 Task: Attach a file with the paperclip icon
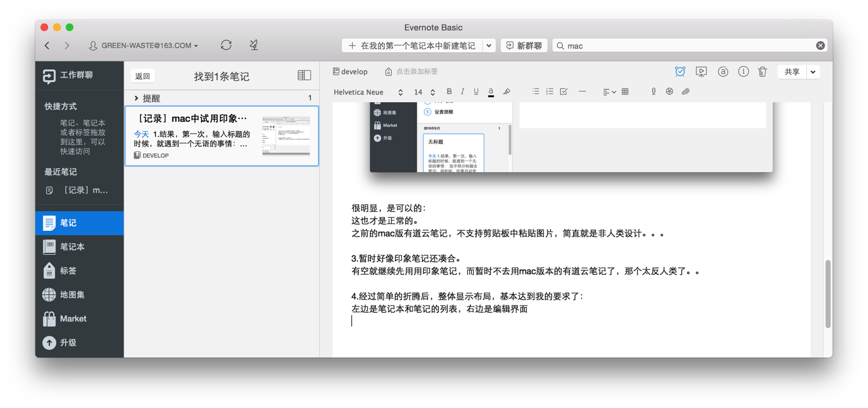click(x=685, y=92)
